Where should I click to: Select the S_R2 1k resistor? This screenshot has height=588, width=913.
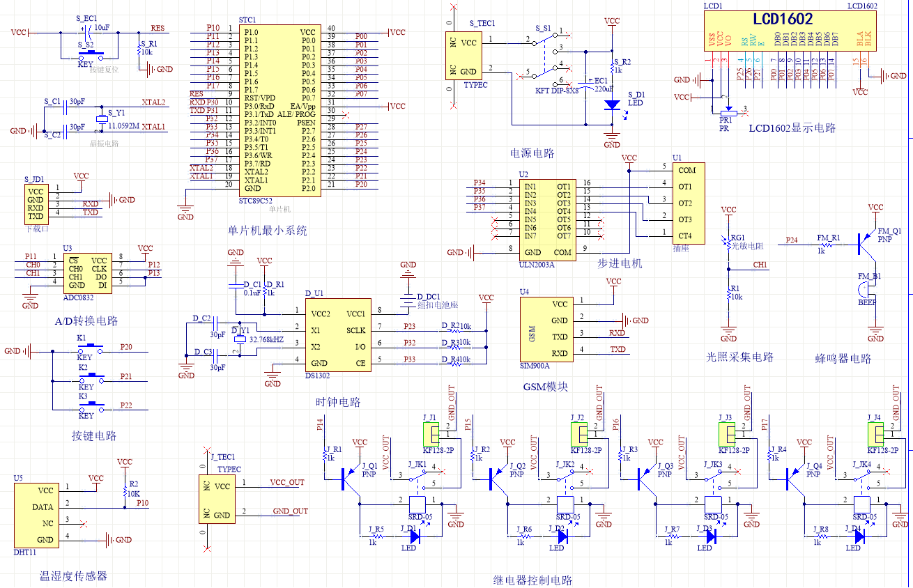coord(612,66)
